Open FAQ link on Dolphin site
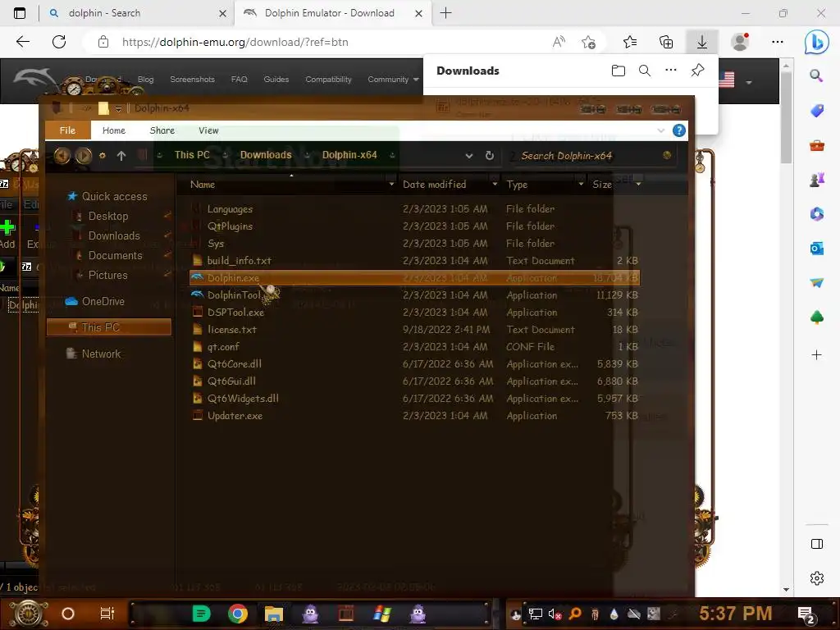The image size is (840, 630). pos(239,80)
